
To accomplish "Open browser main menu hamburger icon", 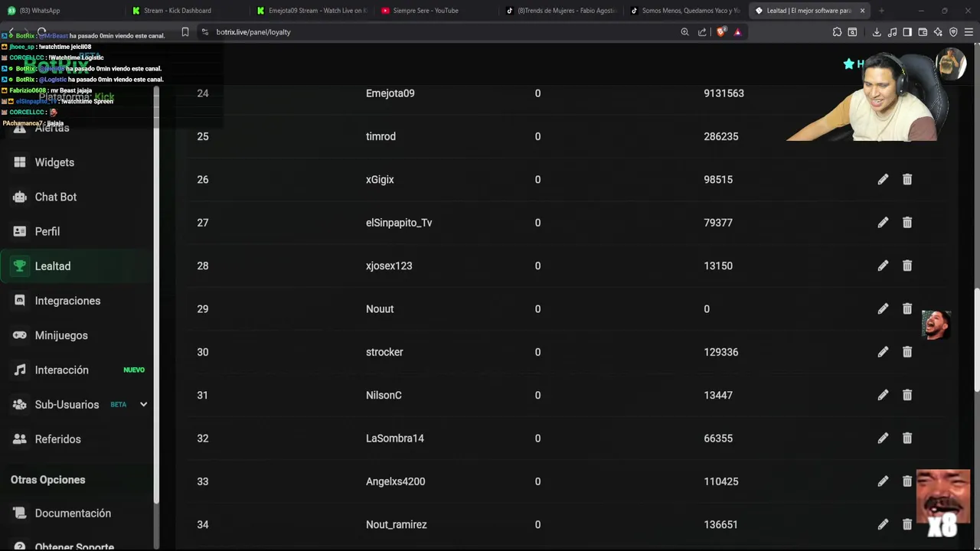I will pos(969,32).
